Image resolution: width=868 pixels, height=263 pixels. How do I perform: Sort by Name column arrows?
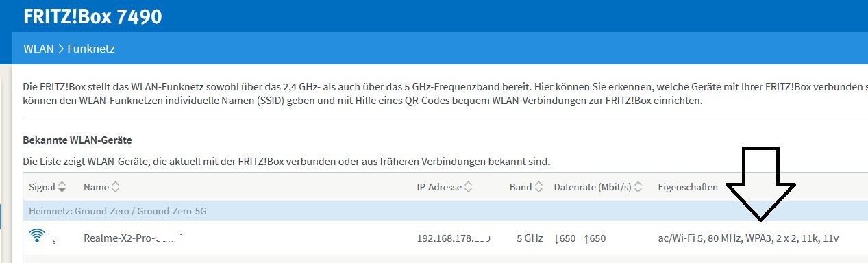pyautogui.click(x=115, y=186)
